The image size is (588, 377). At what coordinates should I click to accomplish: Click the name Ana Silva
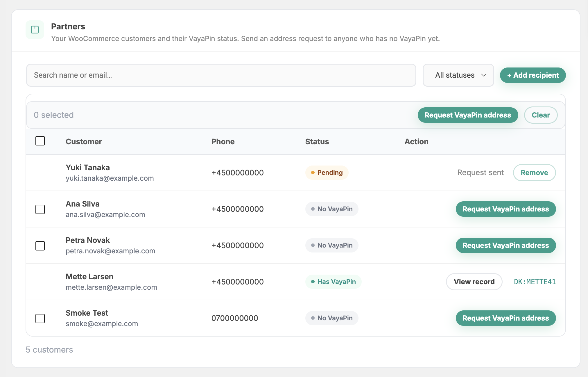[83, 204]
